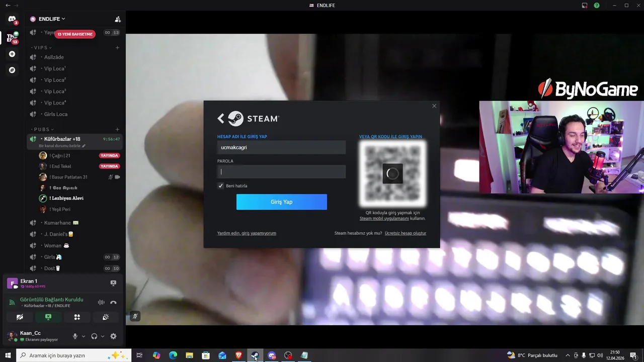
Task: Open Discover servers compass icon
Action: (x=12, y=70)
